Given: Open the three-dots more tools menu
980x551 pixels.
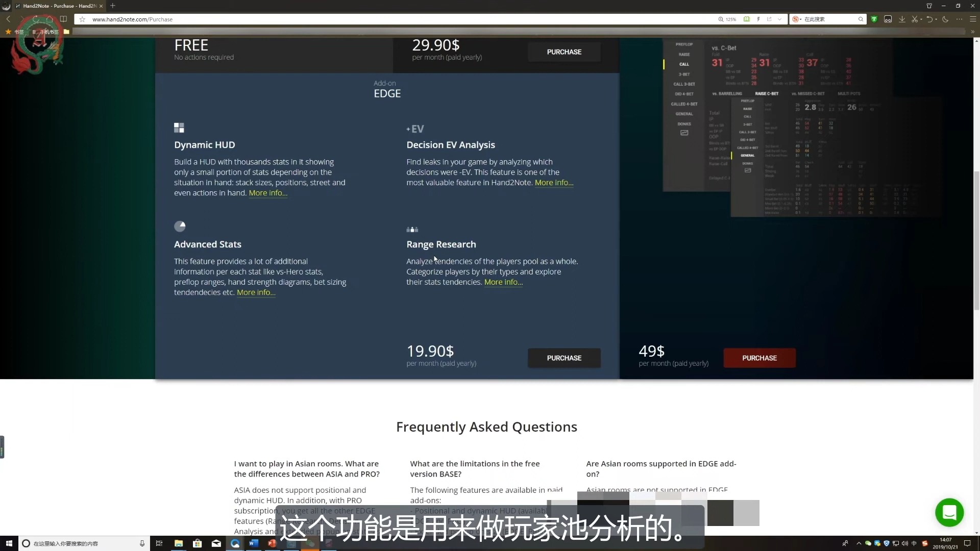Looking at the screenshot, I should (959, 19).
